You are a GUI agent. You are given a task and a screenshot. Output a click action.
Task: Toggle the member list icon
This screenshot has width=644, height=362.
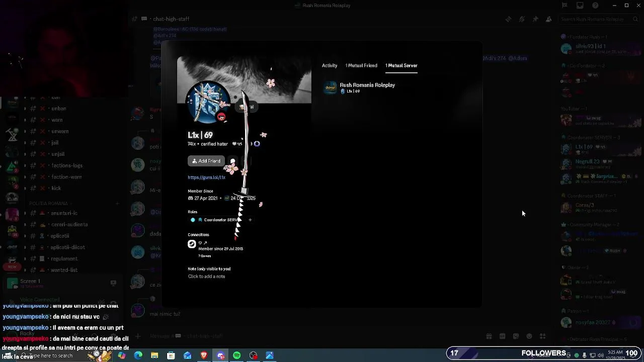tap(548, 19)
